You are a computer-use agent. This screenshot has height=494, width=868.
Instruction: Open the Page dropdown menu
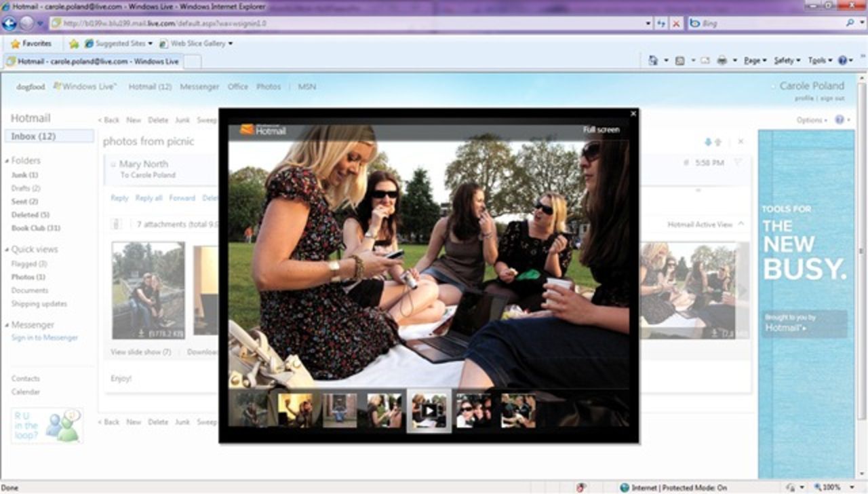coord(755,60)
